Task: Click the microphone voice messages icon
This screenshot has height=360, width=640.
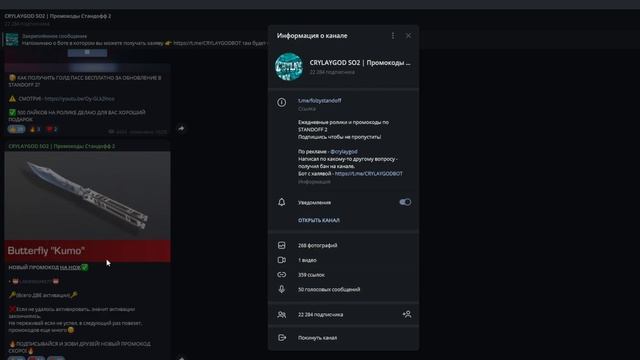Action: 282,289
